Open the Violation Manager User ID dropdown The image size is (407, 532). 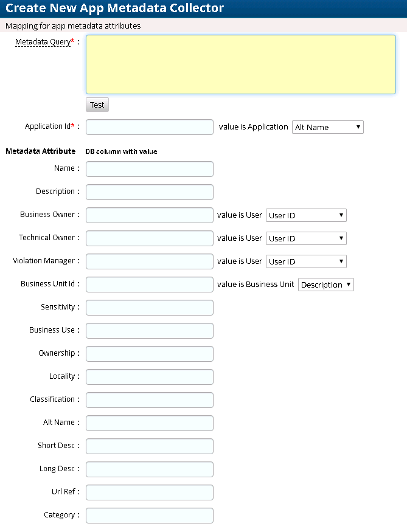coord(306,261)
